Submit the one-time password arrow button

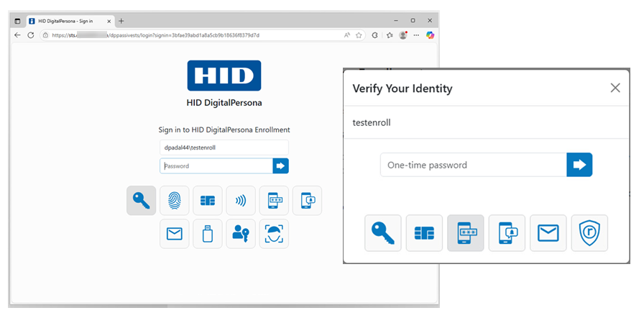(579, 165)
